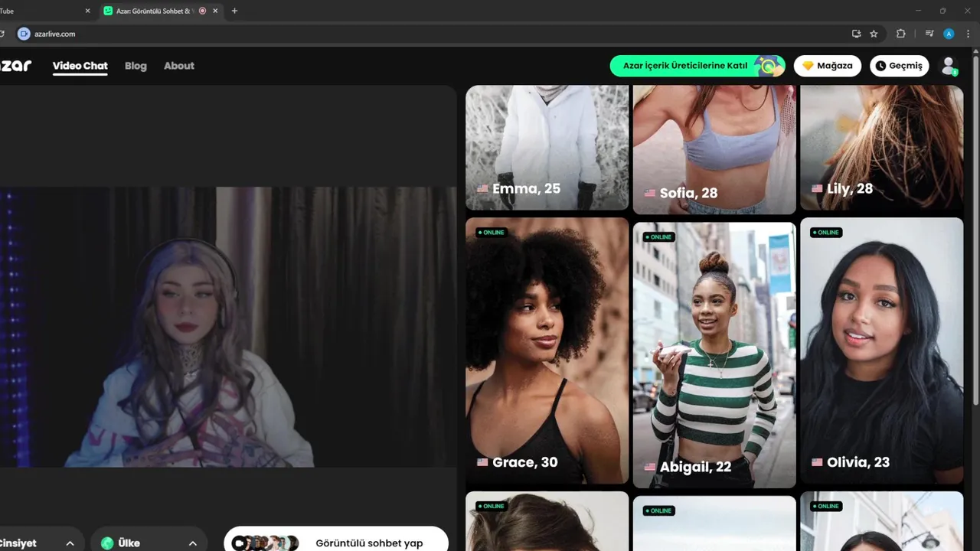Image resolution: width=980 pixels, height=551 pixels.
Task: Click the chevron arrow on Cinsiyet
Action: pos(70,543)
